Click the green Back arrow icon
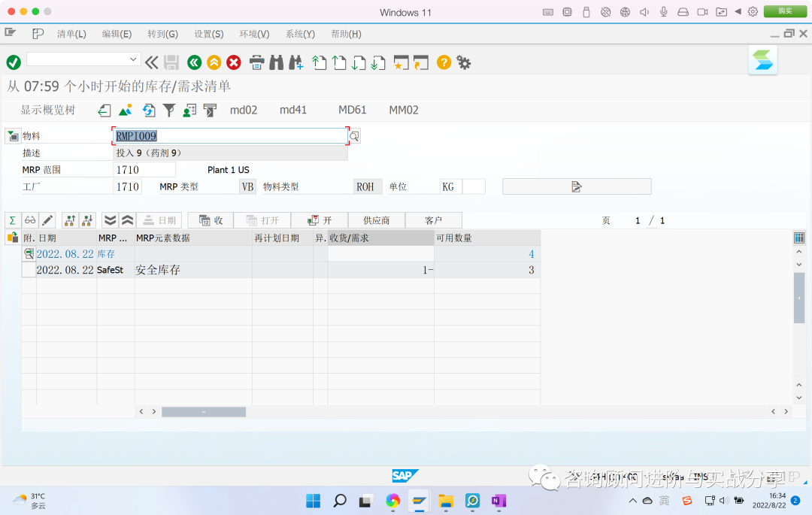The image size is (812, 515). [x=193, y=62]
